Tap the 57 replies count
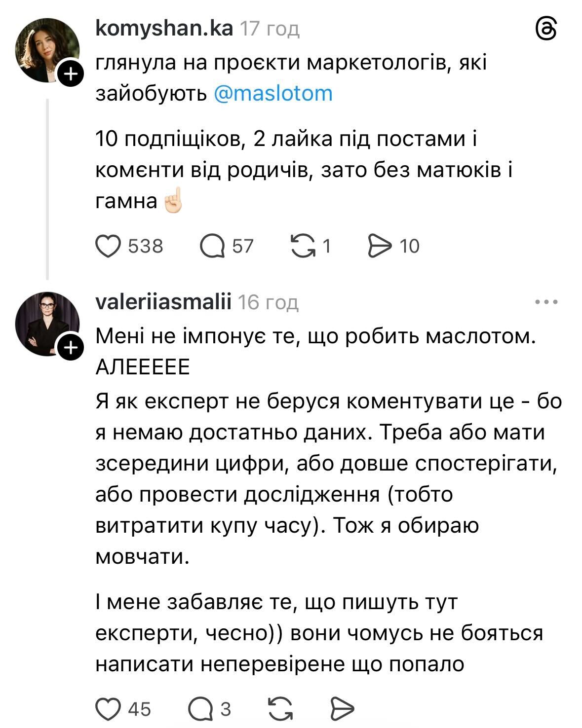Screen dimensions: 582x728 point(242,246)
